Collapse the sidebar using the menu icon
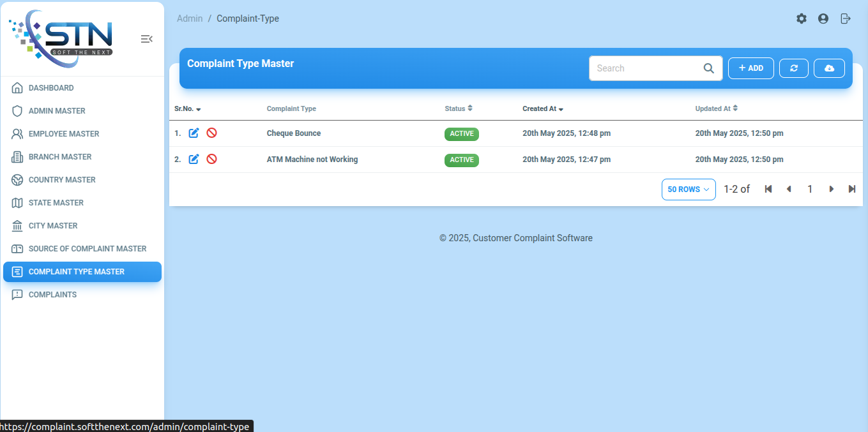The image size is (868, 432). [x=146, y=39]
